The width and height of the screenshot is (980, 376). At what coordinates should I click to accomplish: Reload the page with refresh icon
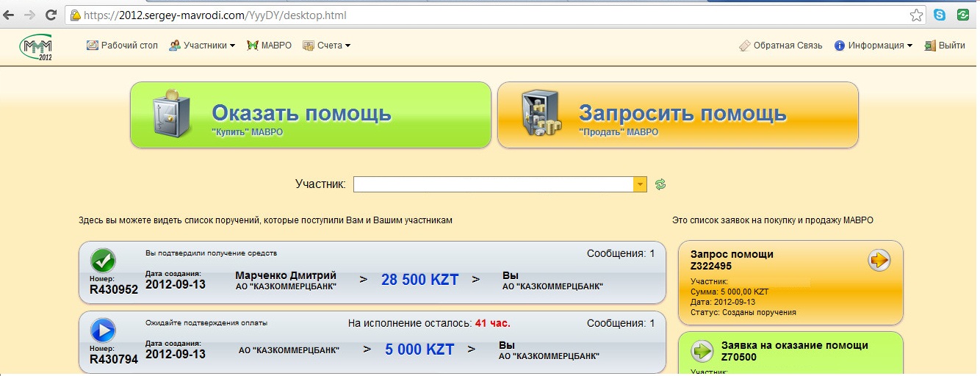[51, 15]
